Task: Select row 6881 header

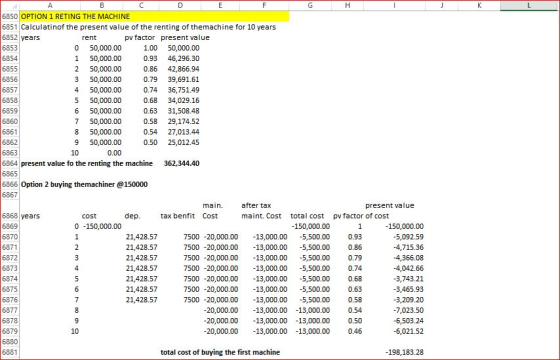Action: point(10,352)
